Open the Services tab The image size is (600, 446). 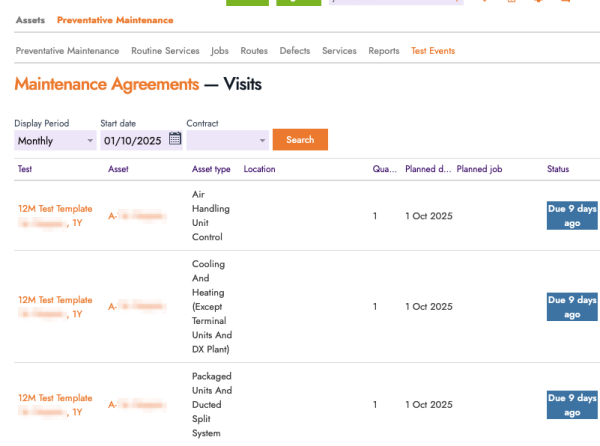tap(339, 51)
